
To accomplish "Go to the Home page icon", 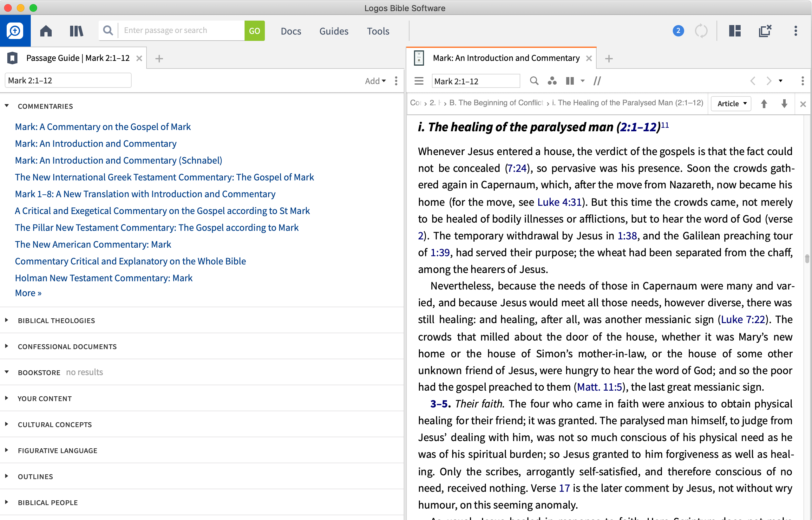I will [46, 31].
